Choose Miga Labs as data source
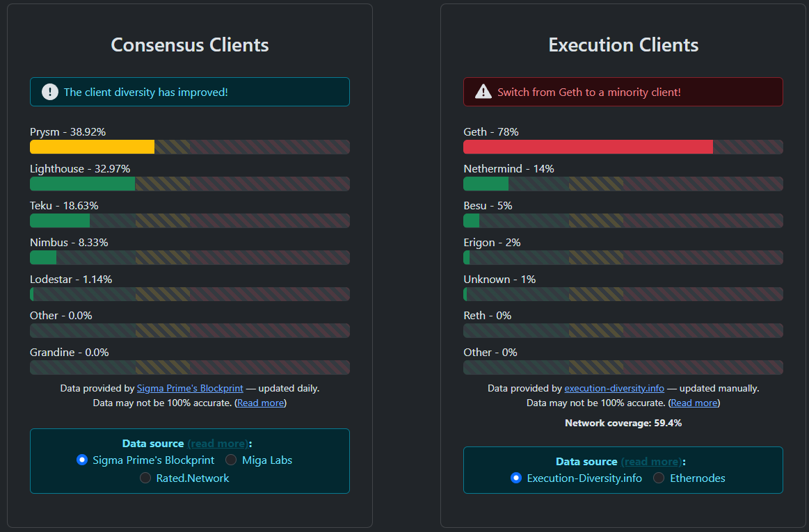809x532 pixels. (x=231, y=460)
